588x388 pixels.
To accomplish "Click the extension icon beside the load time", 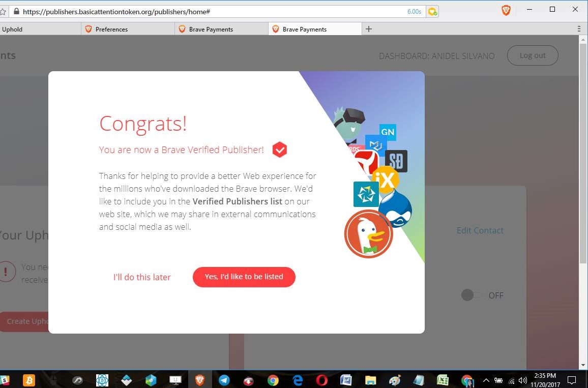I will (432, 12).
